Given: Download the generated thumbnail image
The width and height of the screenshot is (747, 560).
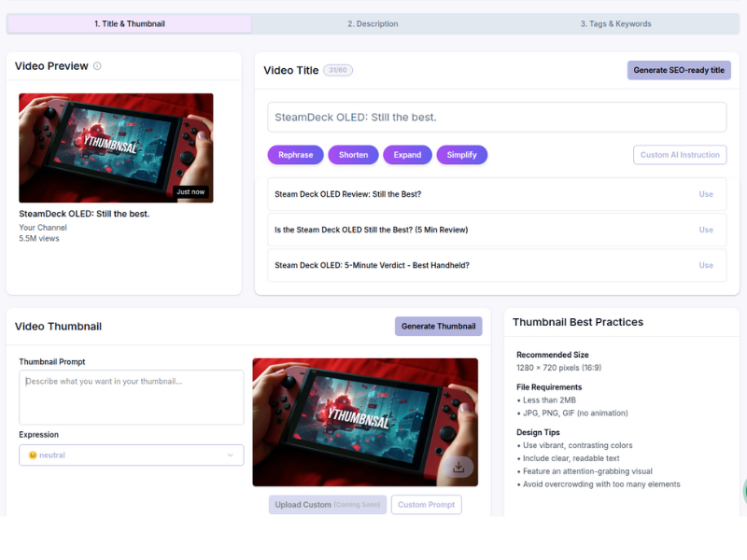Looking at the screenshot, I should (x=458, y=467).
